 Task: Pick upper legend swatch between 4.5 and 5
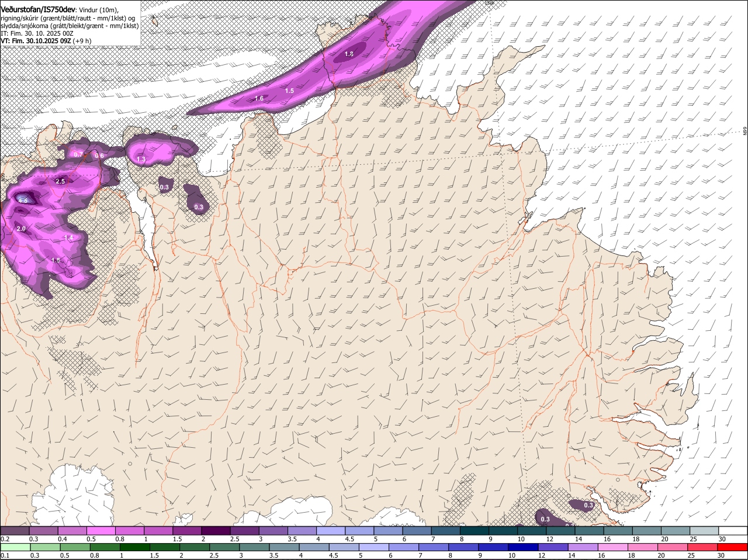point(359,531)
